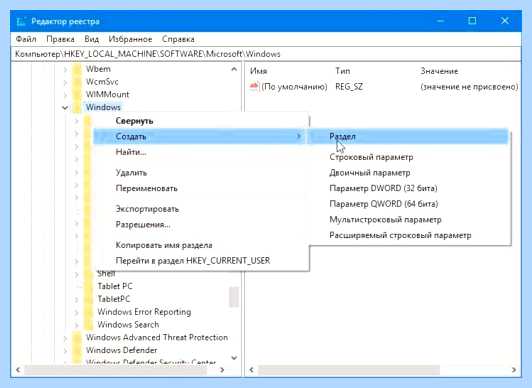Click the tree pane horizontal scroll-right arrow
532x388 pixels.
(222, 370)
